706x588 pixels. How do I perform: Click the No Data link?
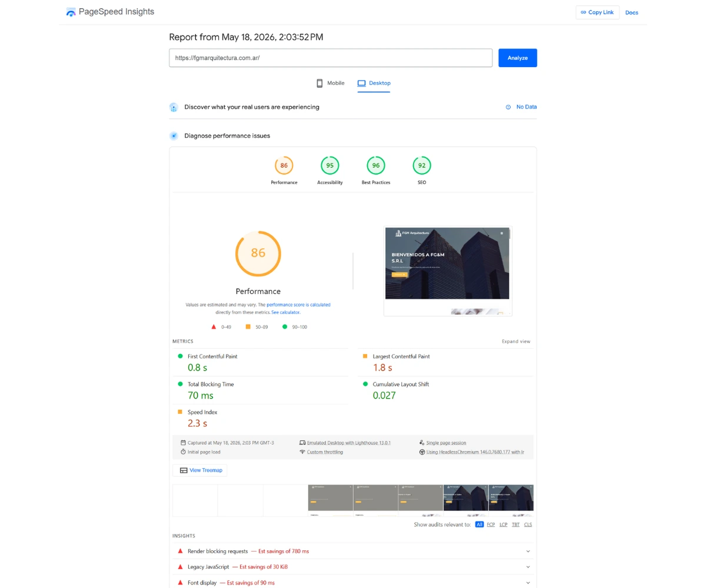point(527,107)
